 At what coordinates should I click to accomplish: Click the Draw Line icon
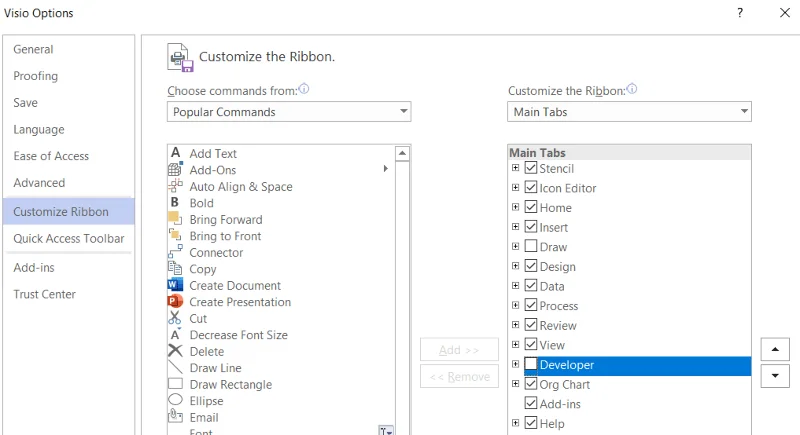pos(175,367)
